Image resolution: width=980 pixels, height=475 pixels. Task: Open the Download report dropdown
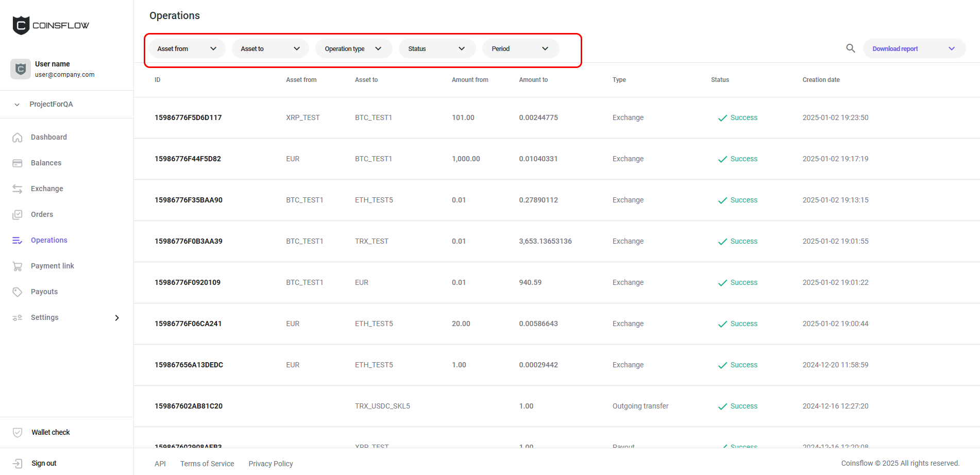pos(914,49)
